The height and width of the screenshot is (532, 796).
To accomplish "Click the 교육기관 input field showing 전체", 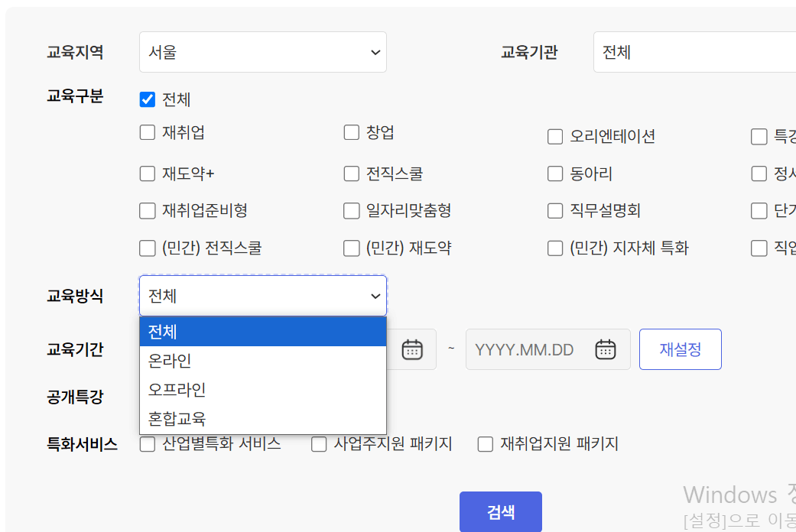I will [x=688, y=51].
